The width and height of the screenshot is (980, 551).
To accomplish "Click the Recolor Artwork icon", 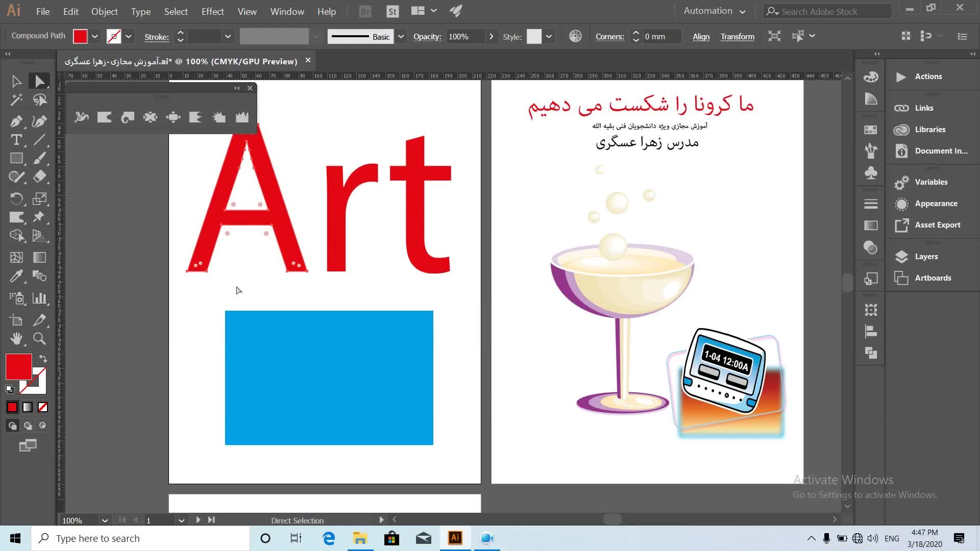I will click(575, 36).
